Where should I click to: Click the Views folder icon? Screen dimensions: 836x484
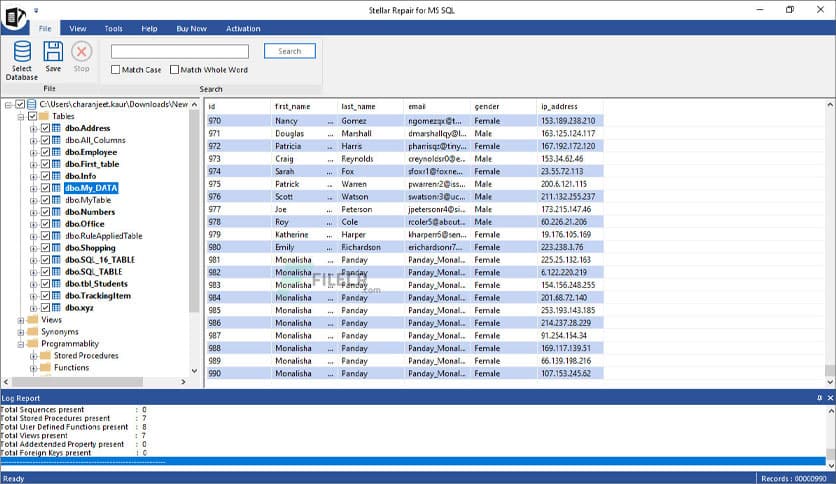33,320
